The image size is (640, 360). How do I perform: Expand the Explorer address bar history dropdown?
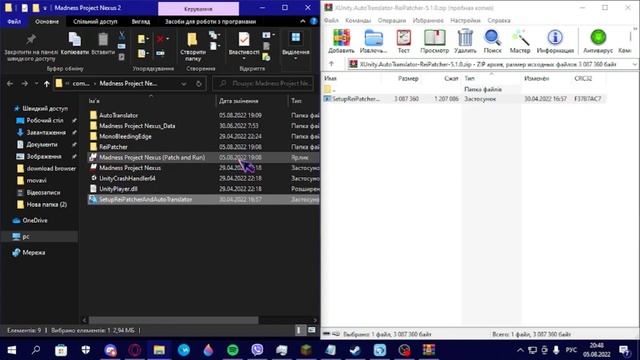[x=184, y=84]
